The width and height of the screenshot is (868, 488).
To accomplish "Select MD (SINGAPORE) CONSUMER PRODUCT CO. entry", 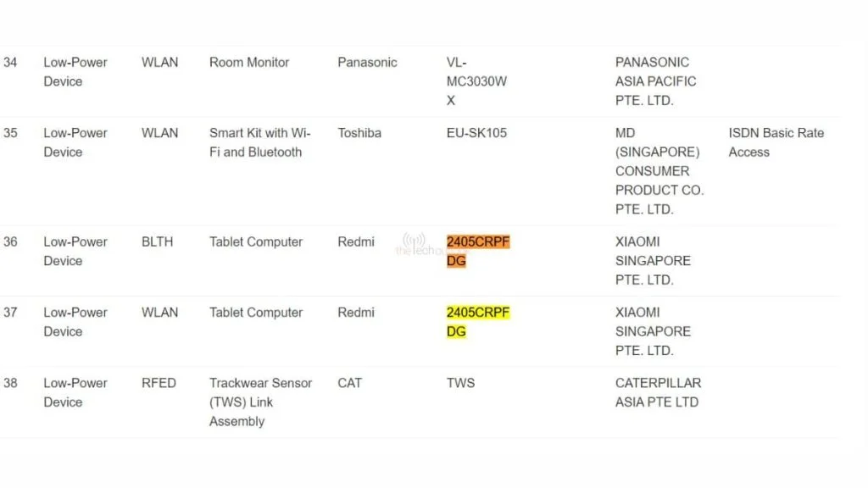I will coord(659,171).
